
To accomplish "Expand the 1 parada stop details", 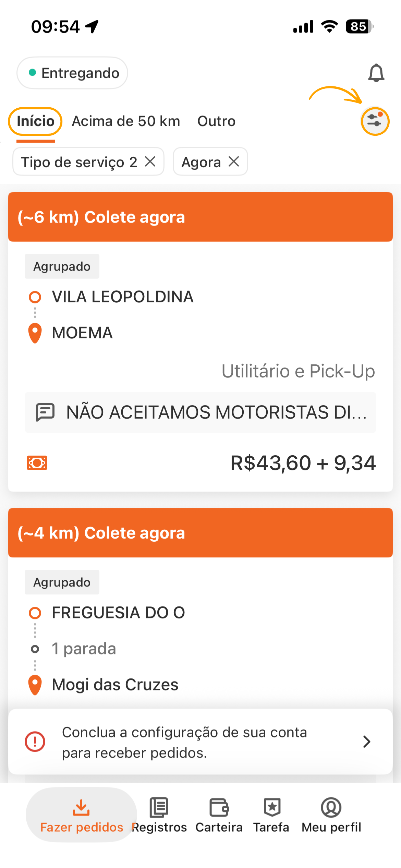I will point(84,649).
